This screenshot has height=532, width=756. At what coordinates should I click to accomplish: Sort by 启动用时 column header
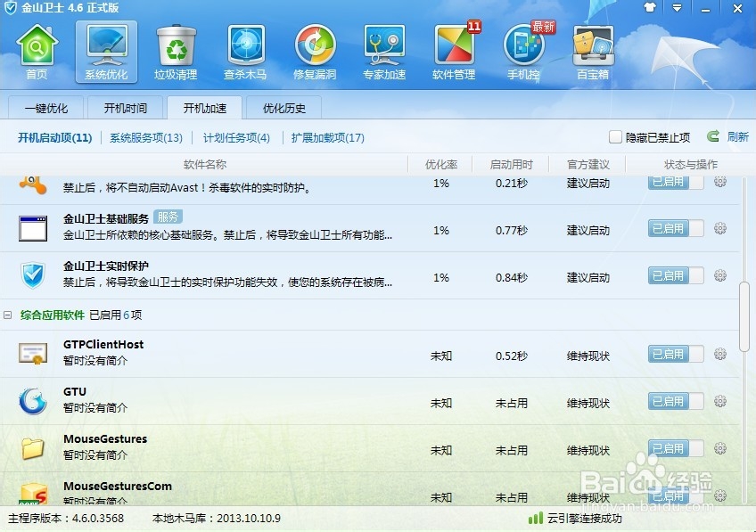(x=511, y=165)
